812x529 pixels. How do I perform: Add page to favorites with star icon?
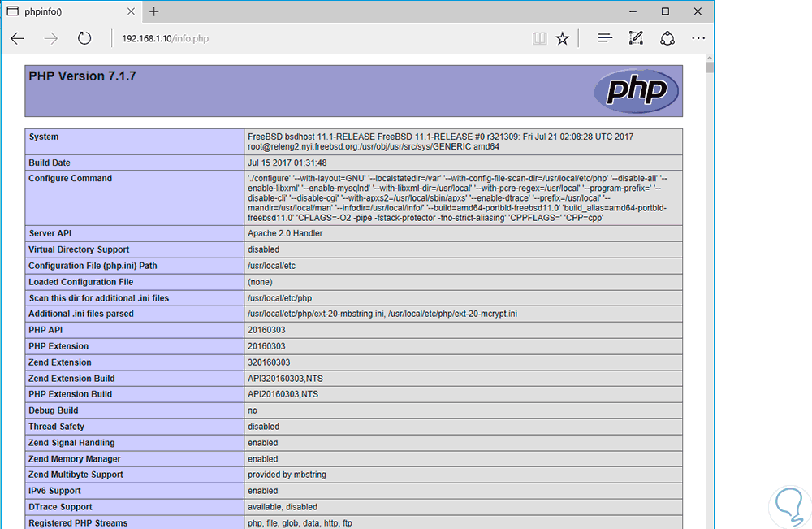click(x=563, y=38)
